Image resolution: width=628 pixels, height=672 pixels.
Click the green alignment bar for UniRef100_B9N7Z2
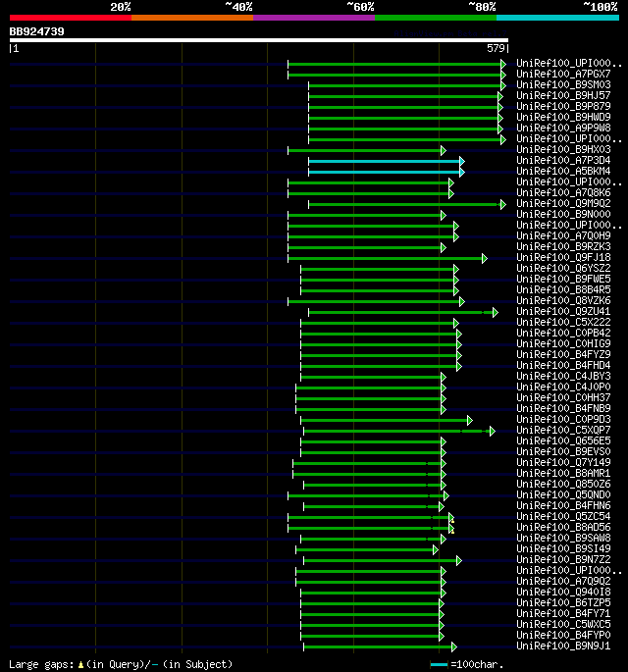click(380, 560)
